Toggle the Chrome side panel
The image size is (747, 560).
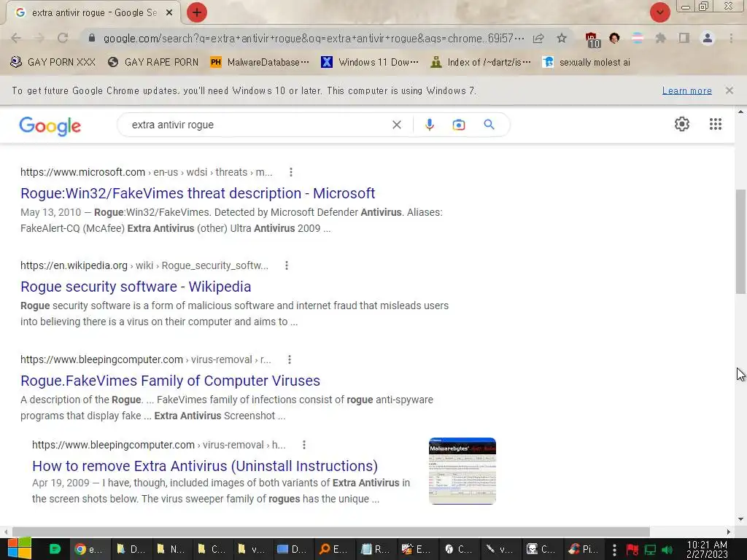(x=684, y=38)
